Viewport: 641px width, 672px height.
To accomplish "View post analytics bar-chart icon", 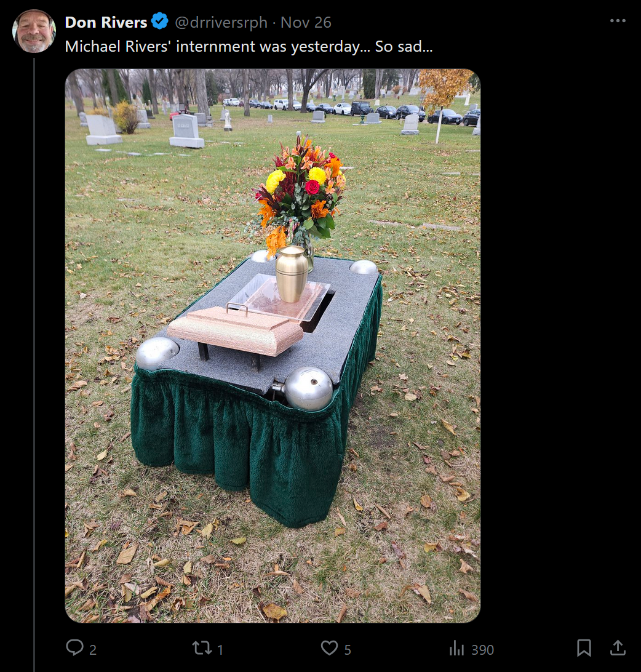I will [x=456, y=649].
